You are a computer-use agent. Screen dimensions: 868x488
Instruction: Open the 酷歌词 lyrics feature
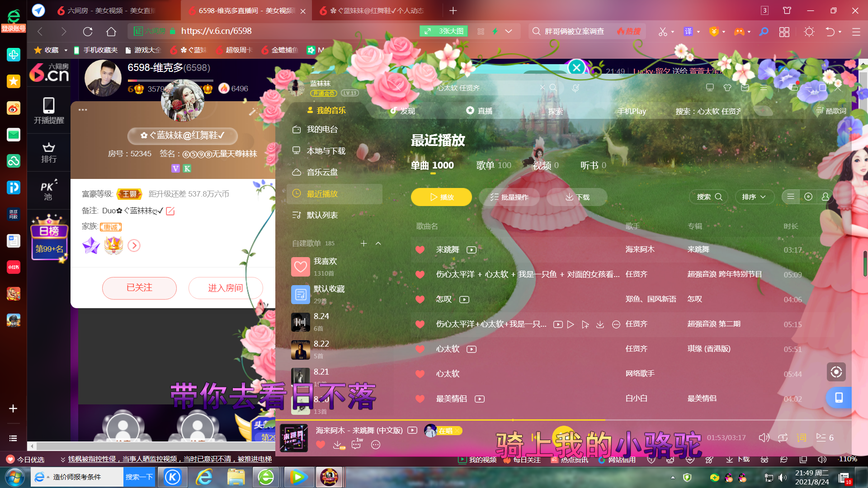(831, 111)
